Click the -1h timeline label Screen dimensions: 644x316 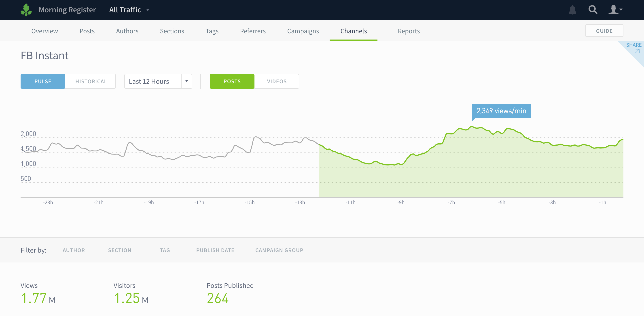pyautogui.click(x=602, y=202)
